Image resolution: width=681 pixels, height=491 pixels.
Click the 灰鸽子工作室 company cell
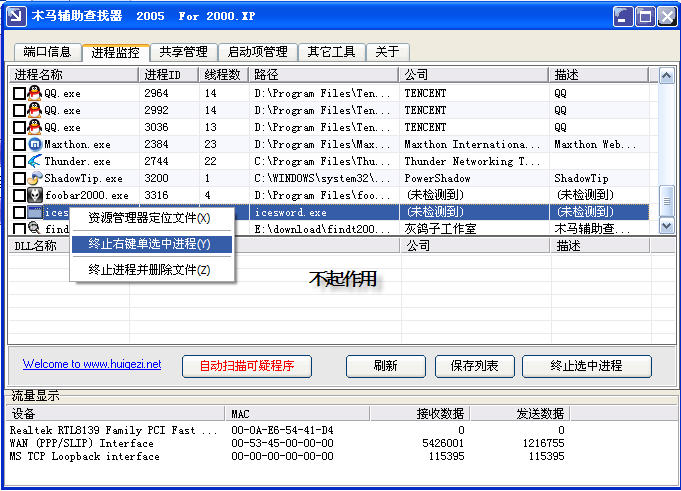[440, 229]
